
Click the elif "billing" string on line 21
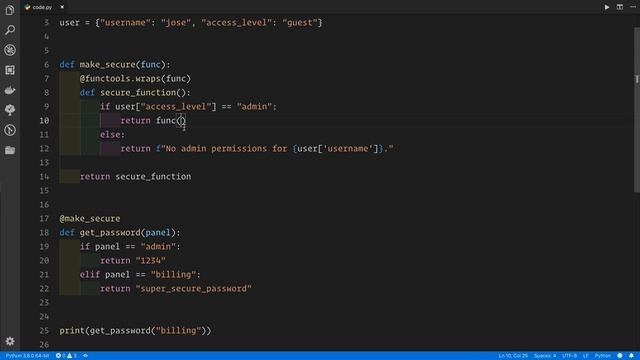pos(173,274)
